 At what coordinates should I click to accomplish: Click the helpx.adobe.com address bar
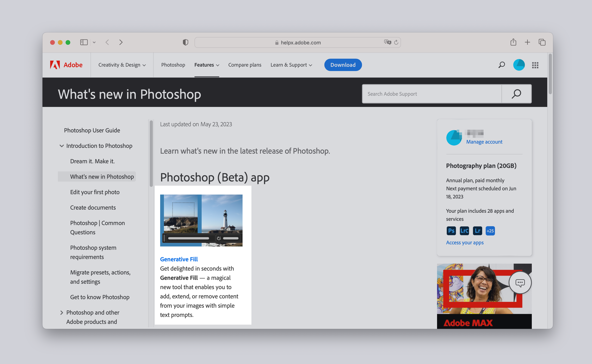(298, 42)
